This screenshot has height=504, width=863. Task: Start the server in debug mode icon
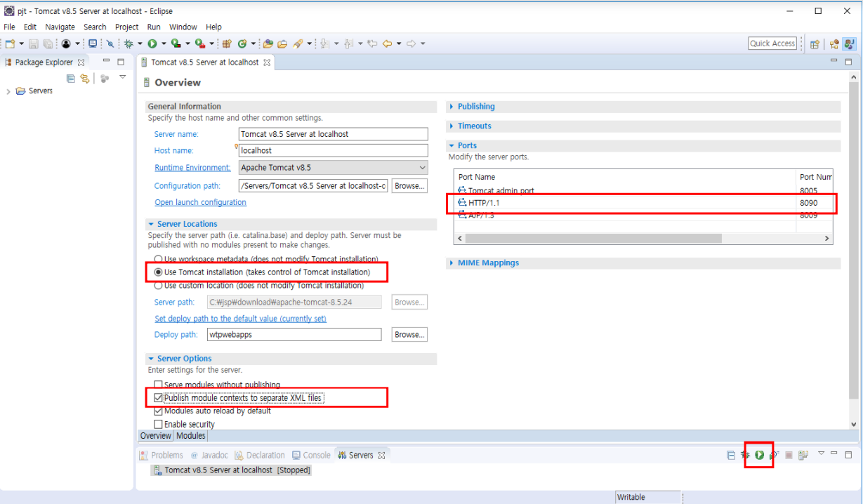[745, 455]
